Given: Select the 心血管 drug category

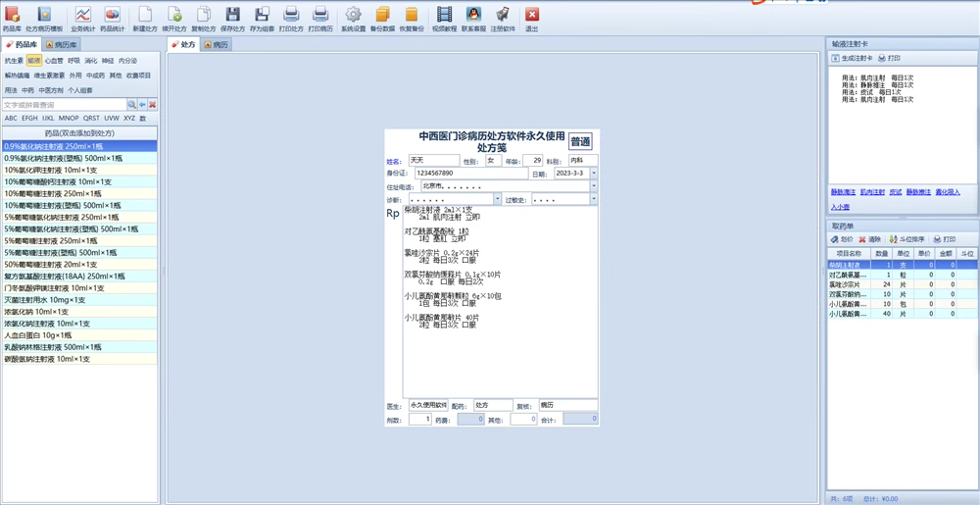Looking at the screenshot, I should pyautogui.click(x=54, y=61).
